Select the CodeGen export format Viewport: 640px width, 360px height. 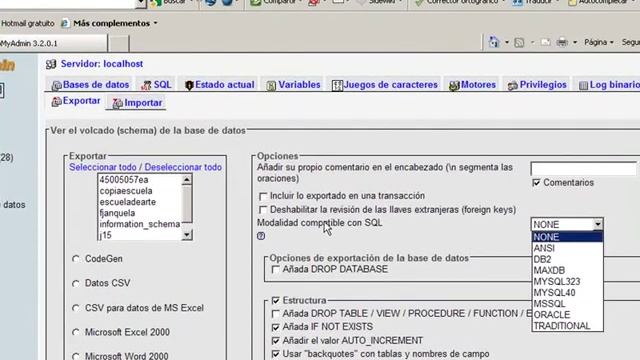pos(76,259)
